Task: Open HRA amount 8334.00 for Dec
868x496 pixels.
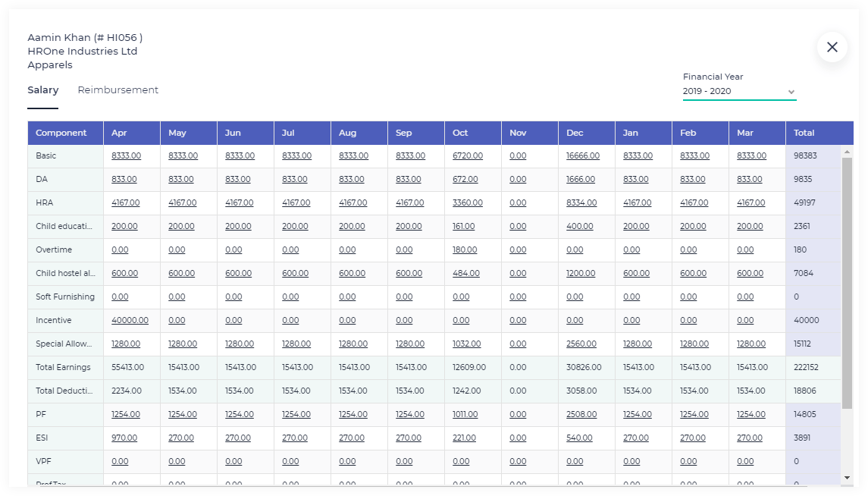Action: (581, 202)
